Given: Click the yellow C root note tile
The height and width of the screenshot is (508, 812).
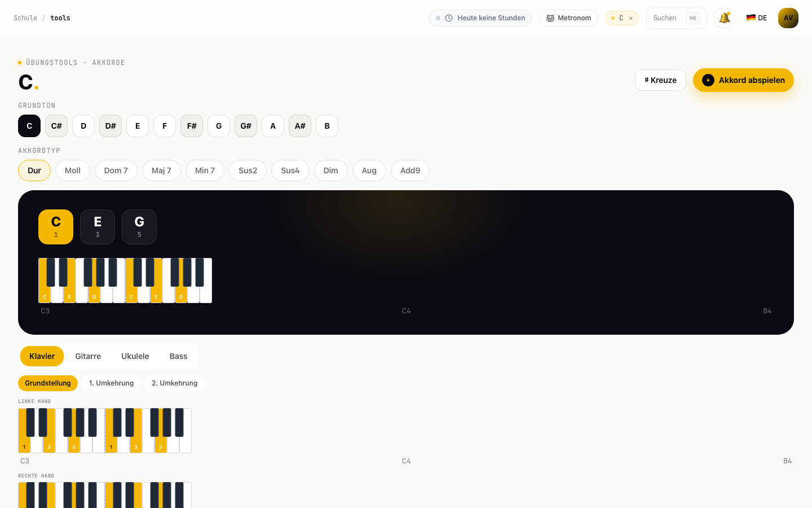Looking at the screenshot, I should [x=56, y=227].
